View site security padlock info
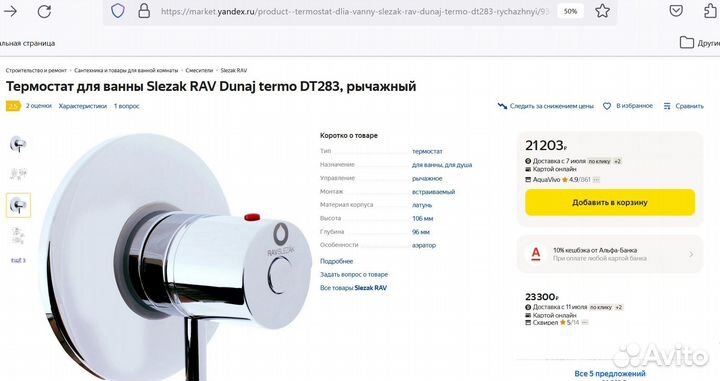This screenshot has height=381, width=720. click(144, 11)
